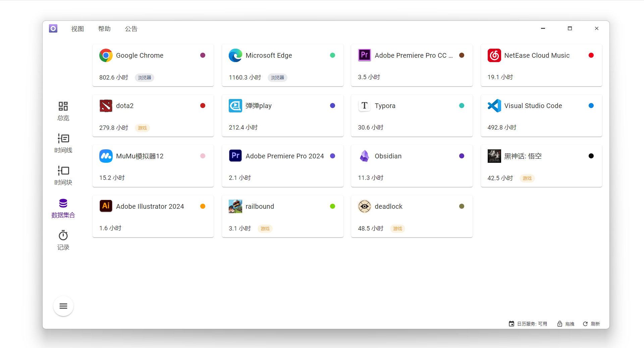Click the 日历服务: 可用 status link

[532, 324]
